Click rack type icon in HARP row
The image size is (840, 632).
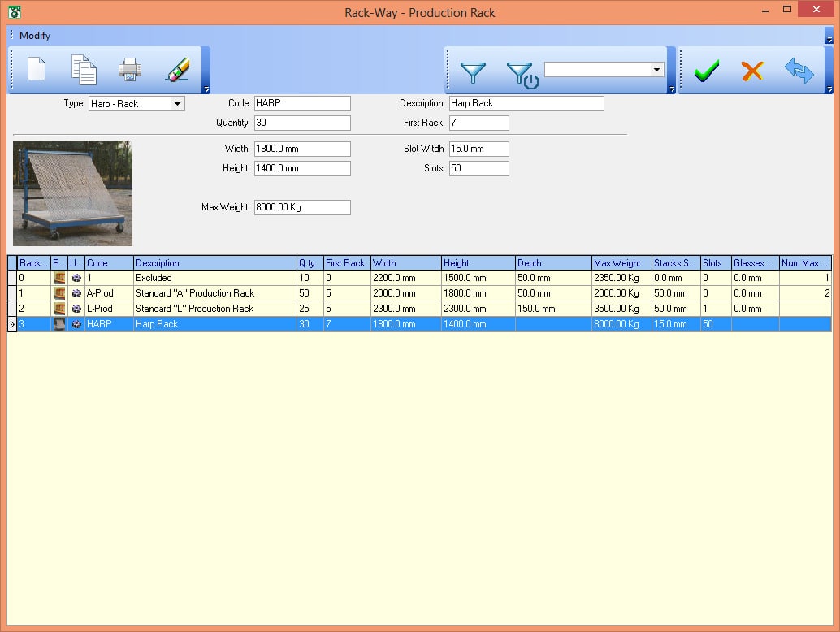pos(59,324)
